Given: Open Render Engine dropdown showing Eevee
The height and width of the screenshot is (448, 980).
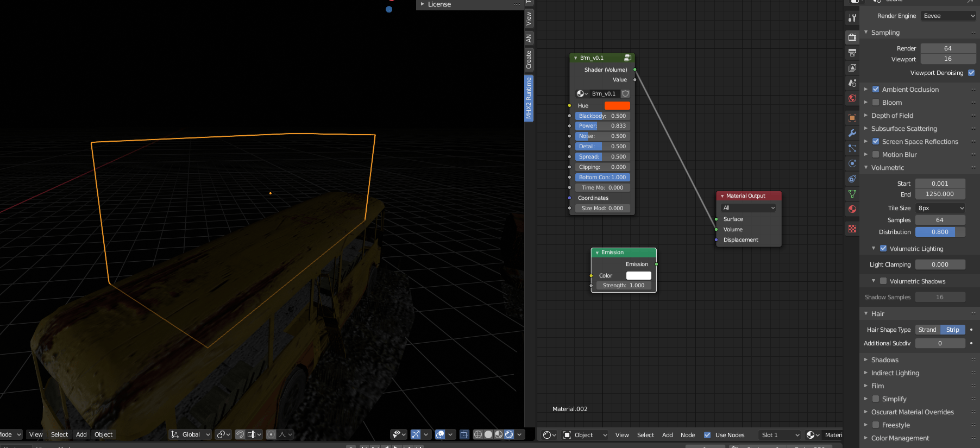Looking at the screenshot, I should 948,16.
